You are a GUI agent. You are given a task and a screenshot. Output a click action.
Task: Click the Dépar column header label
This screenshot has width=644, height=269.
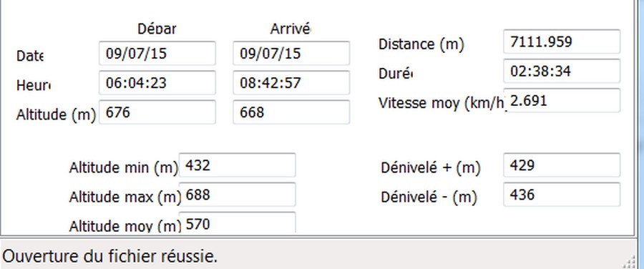click(x=157, y=29)
